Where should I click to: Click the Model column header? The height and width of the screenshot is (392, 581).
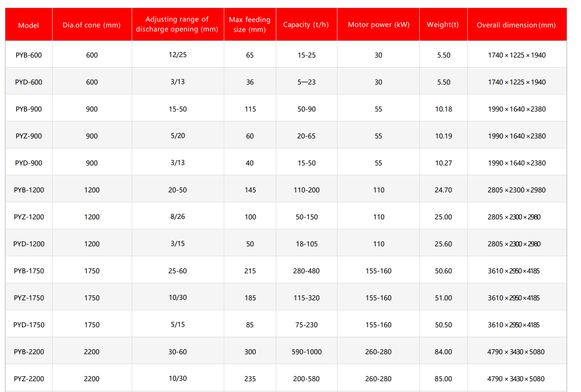pyautogui.click(x=29, y=25)
